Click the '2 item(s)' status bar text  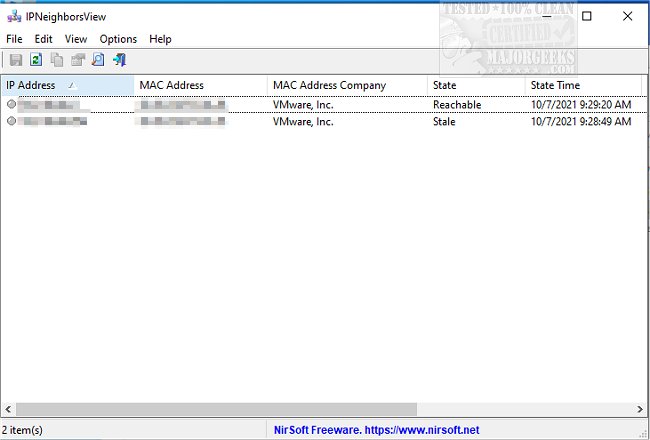pos(22,430)
